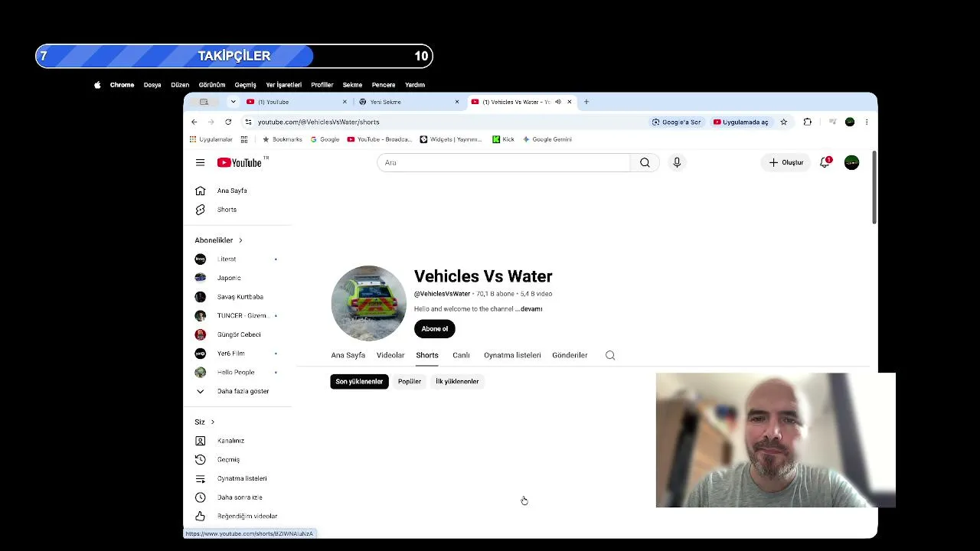980x551 pixels.
Task: Subscribe with the Abone ol button
Action: (x=435, y=329)
